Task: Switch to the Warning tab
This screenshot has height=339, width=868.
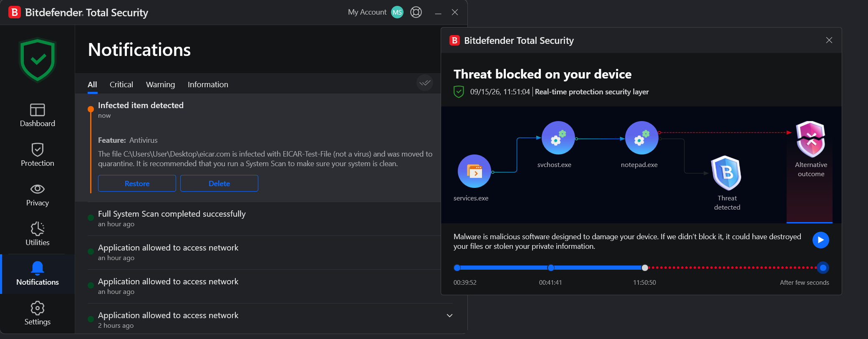Action: 160,84
